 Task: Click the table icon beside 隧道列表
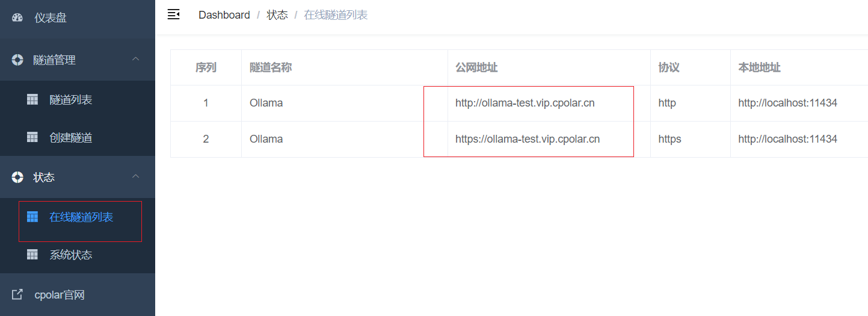point(32,99)
